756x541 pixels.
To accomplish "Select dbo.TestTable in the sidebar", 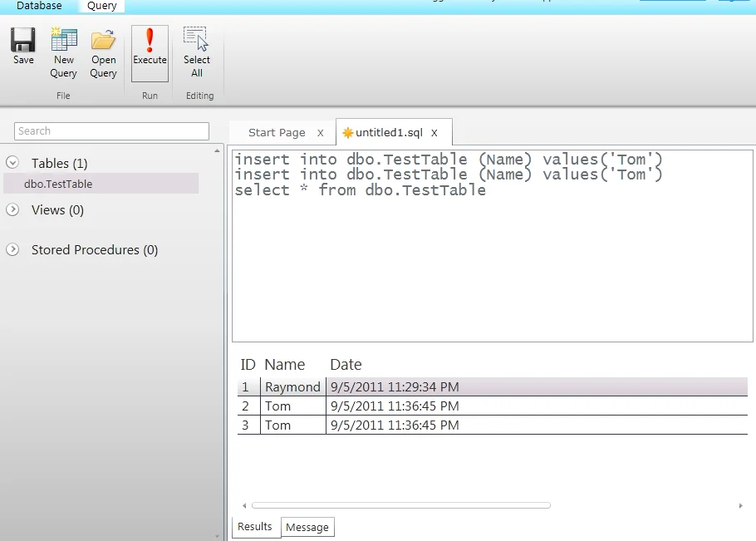I will click(58, 184).
